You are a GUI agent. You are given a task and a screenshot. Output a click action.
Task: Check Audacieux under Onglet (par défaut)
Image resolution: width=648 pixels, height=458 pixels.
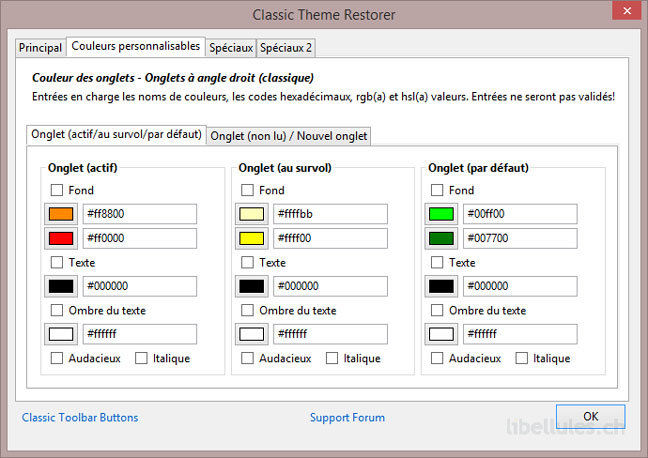point(437,358)
